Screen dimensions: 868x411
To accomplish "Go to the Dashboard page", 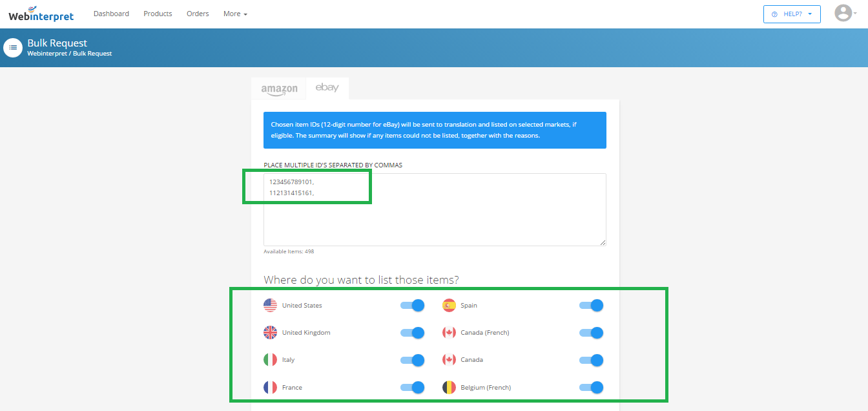I will coord(111,14).
